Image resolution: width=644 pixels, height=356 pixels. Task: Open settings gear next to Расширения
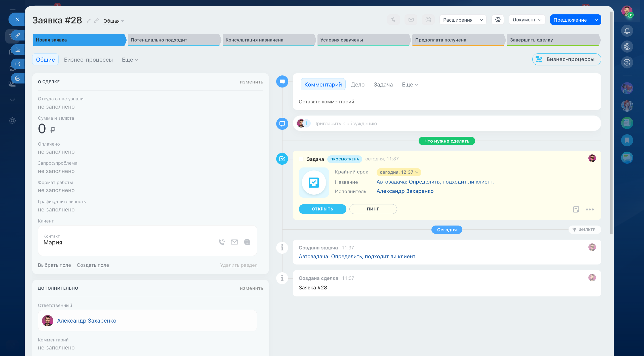point(498,20)
